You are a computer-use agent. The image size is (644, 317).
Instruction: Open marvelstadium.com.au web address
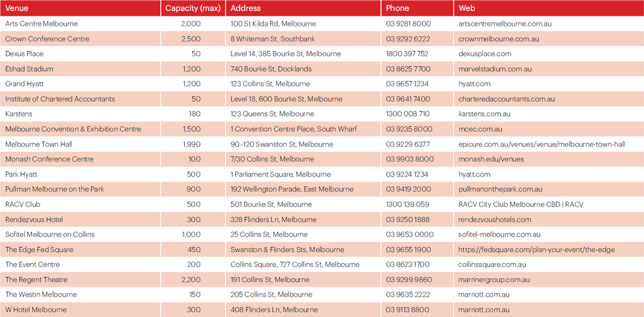pos(495,69)
